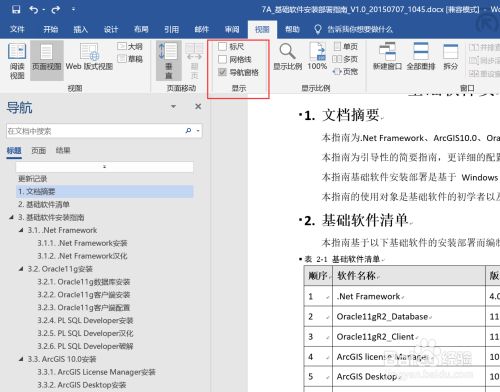Set zoom to 100% icon
The image size is (500, 392).
tap(317, 57)
